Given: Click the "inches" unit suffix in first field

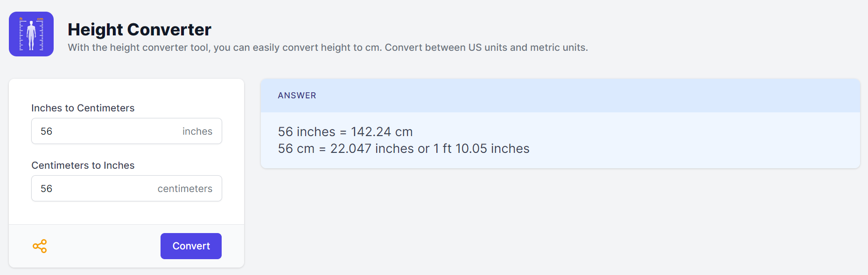Looking at the screenshot, I should 197,131.
